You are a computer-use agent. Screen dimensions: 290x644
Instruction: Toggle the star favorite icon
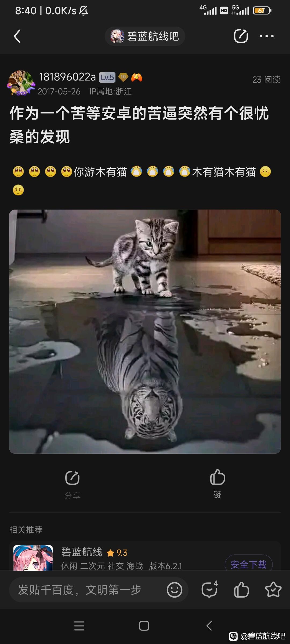(273, 590)
